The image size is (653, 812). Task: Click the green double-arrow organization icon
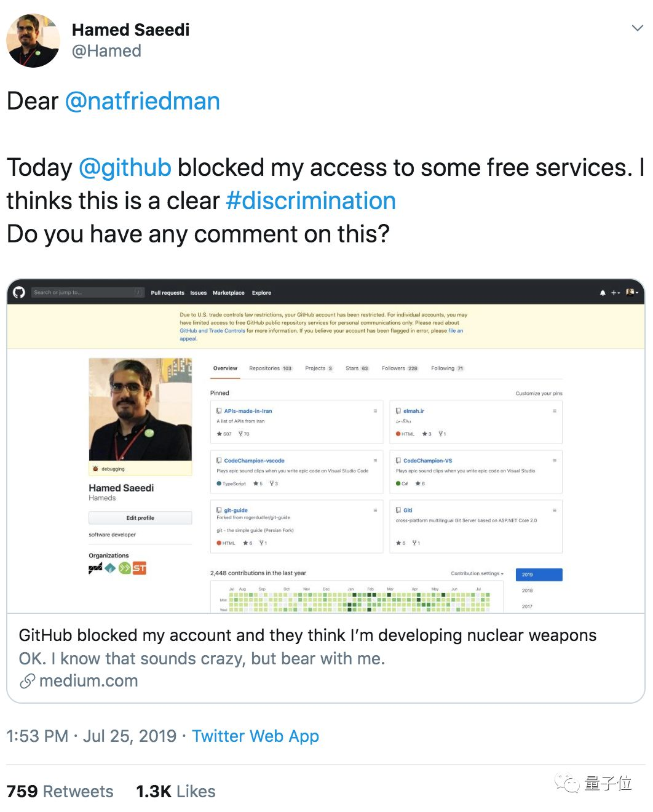coord(125,568)
